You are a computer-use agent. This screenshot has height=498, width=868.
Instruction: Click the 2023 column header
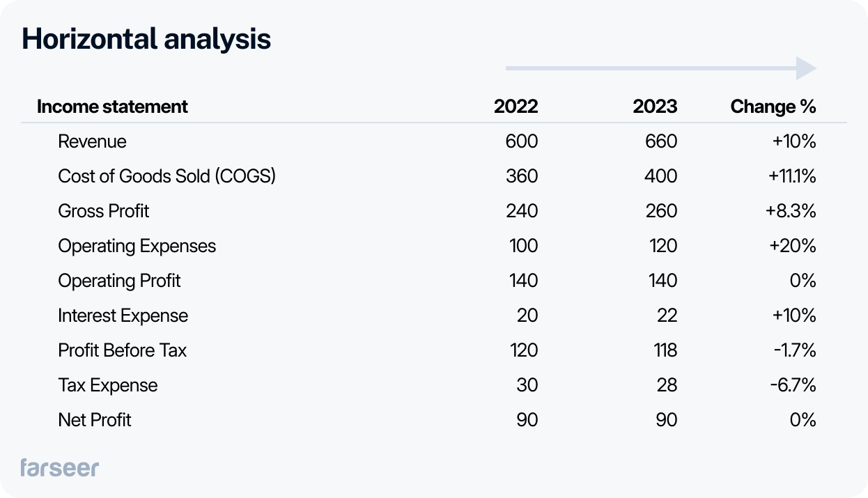pos(655,107)
